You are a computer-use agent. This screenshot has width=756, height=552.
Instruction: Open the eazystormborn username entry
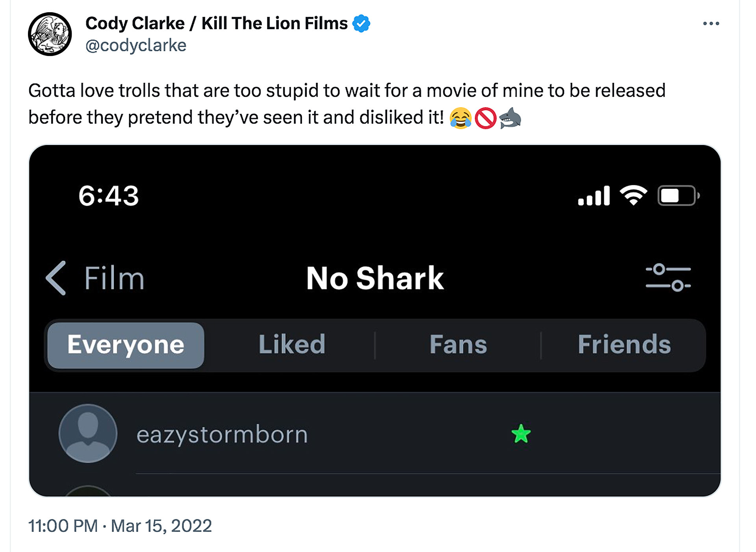tap(222, 435)
